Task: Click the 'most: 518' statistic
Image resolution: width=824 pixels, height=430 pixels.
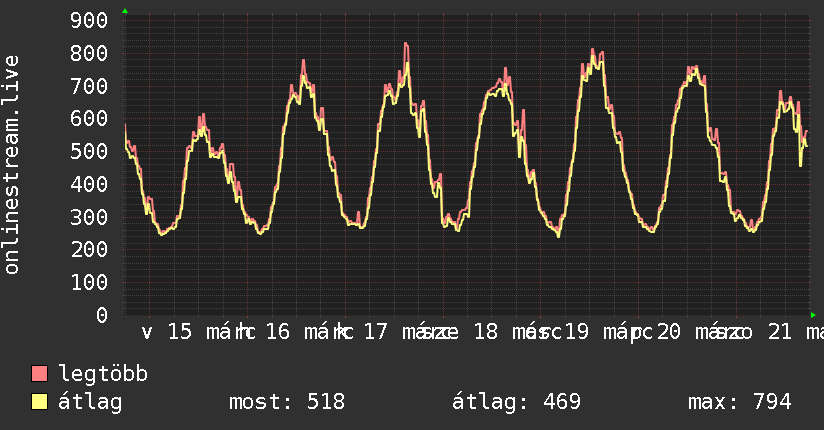Action: (x=287, y=402)
